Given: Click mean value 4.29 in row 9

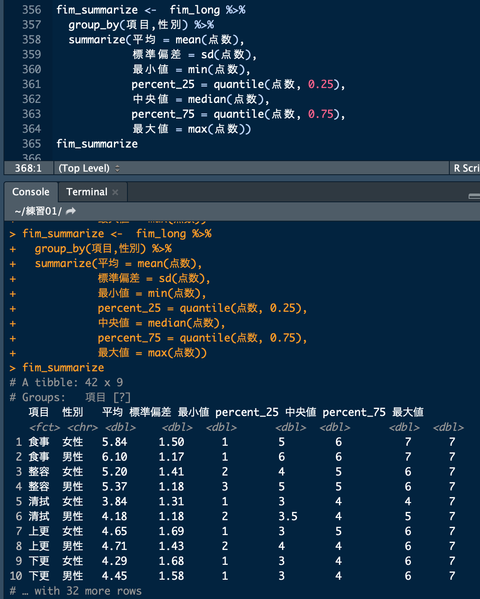Looking at the screenshot, I should point(114,561).
